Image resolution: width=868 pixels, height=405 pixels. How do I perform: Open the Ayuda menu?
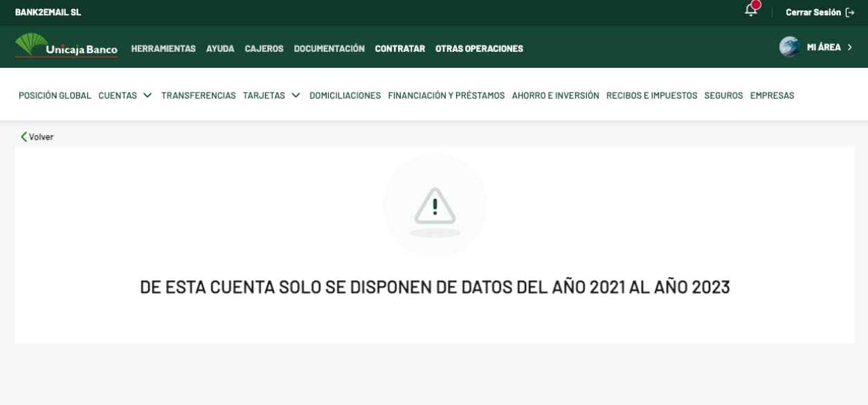coord(220,48)
